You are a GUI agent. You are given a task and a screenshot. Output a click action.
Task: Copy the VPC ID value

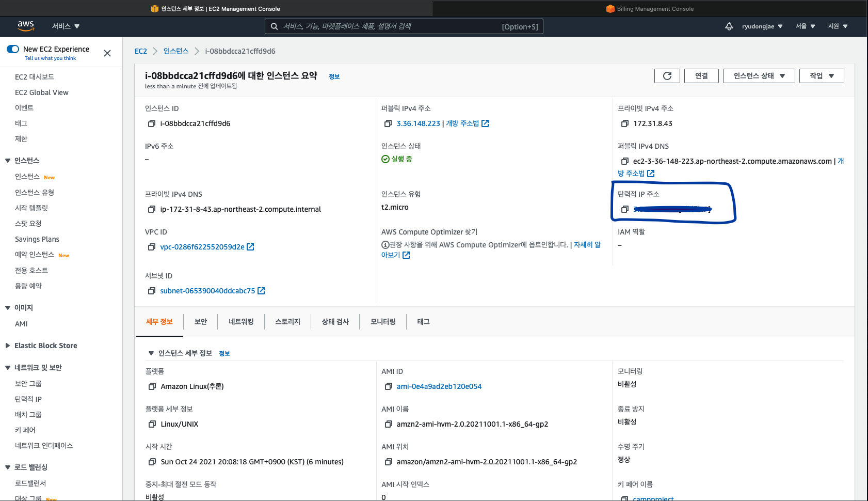[x=152, y=247]
